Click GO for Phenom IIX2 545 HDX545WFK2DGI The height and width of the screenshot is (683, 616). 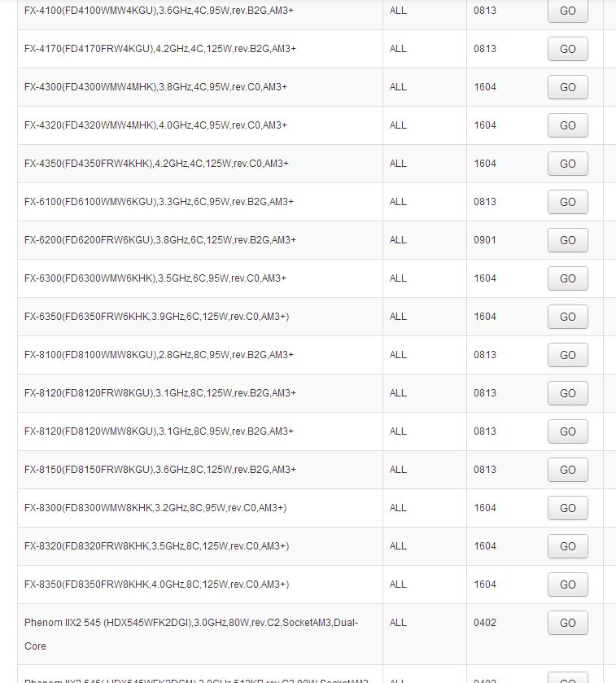point(568,623)
